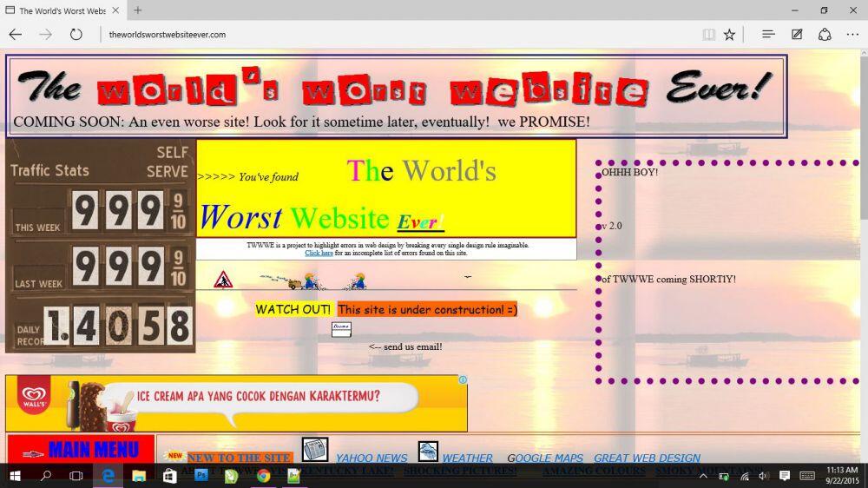Image resolution: width=868 pixels, height=488 pixels.
Task: Click 'This site is under construction!' text
Action: [x=427, y=310]
